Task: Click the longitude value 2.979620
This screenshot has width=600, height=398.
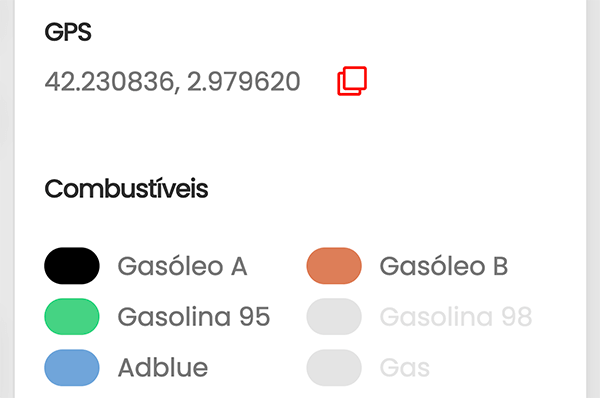Action: [243, 82]
